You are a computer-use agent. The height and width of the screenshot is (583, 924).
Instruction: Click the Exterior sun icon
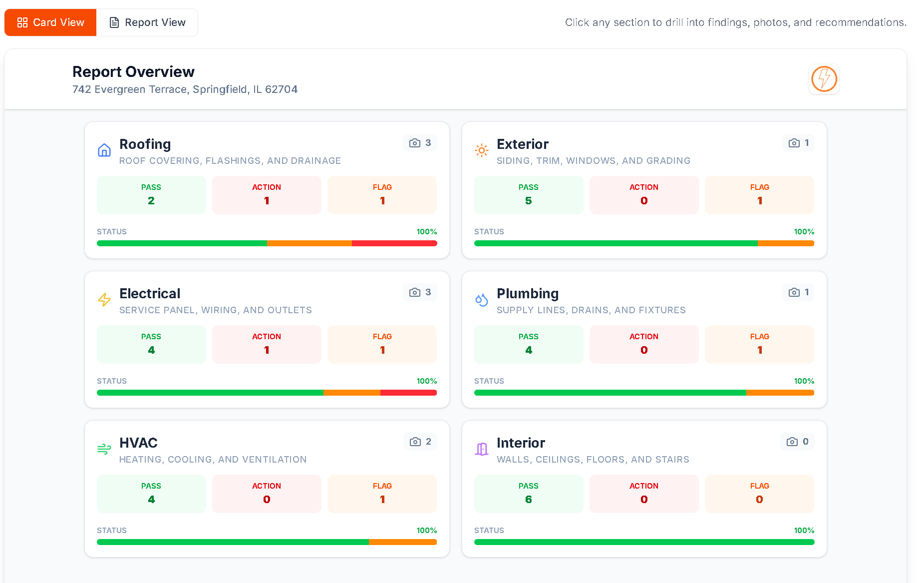482,150
